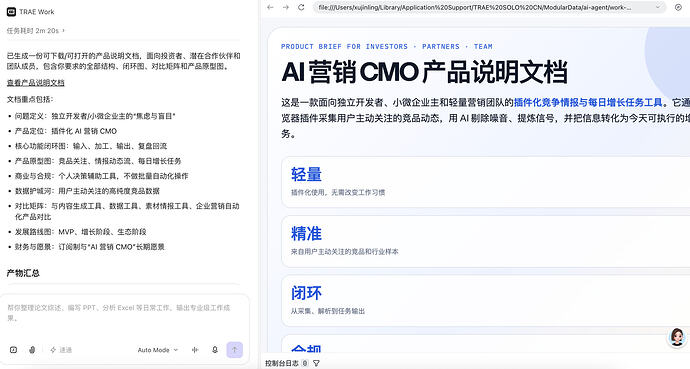Go back in the preview browser
690x369 pixels.
pyautogui.click(x=270, y=7)
